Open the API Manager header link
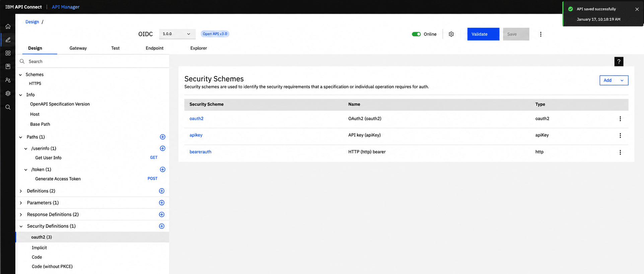644x274 pixels. coord(66,7)
